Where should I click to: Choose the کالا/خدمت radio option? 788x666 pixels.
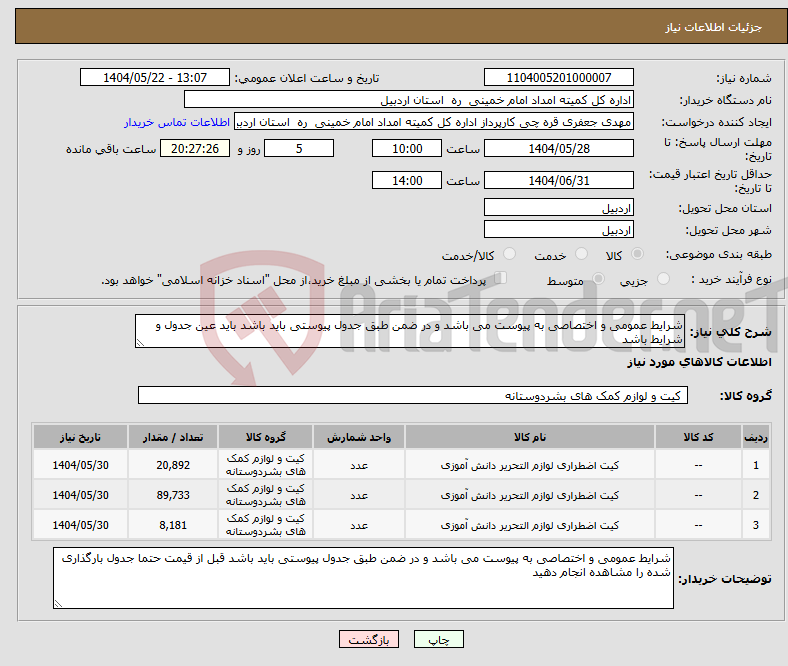pos(509,255)
